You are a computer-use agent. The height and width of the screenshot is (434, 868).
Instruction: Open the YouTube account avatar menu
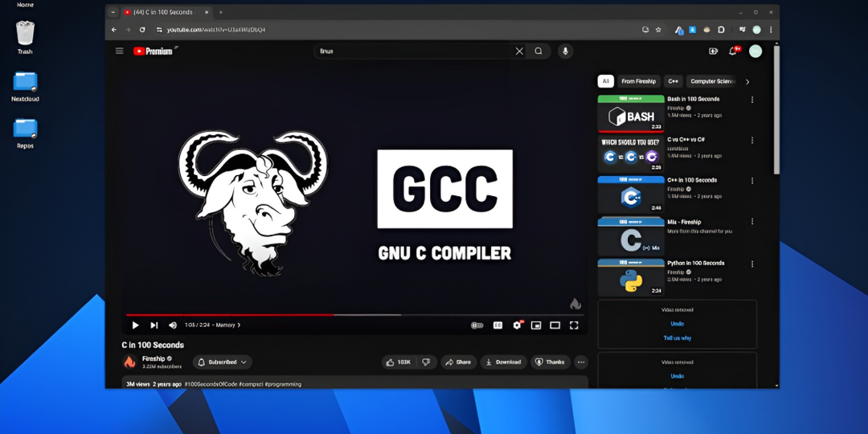tap(755, 51)
